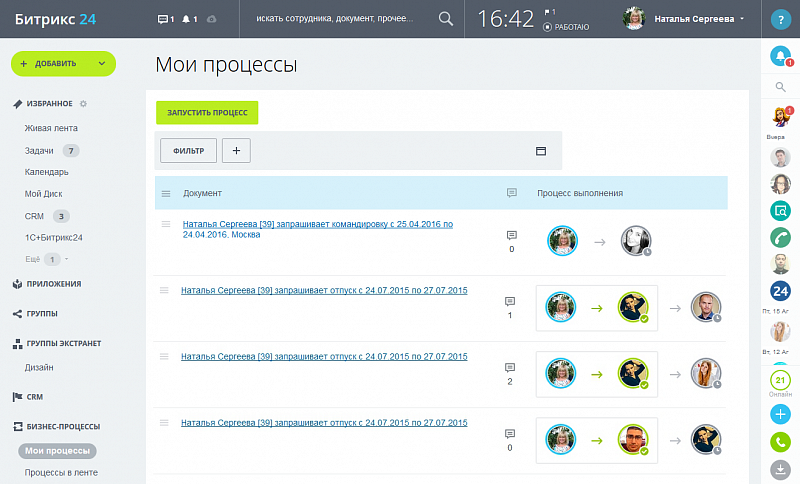Open the notifications bell in right panel

pyautogui.click(x=780, y=56)
